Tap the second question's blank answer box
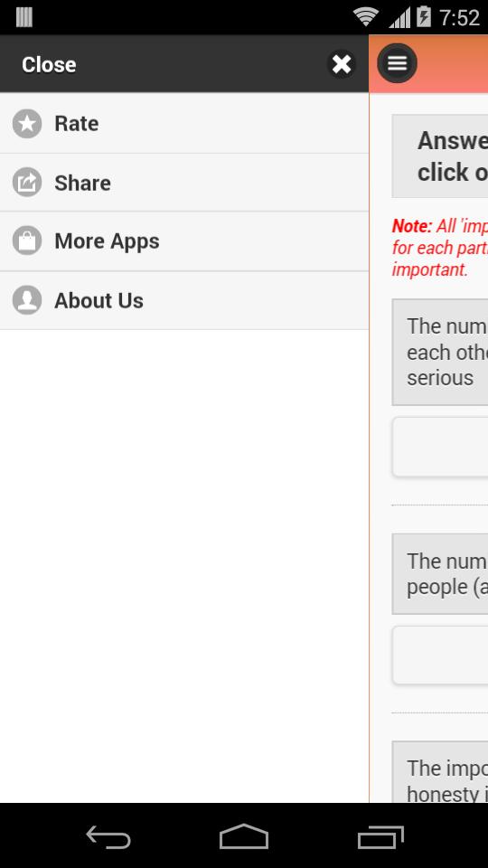 point(440,656)
